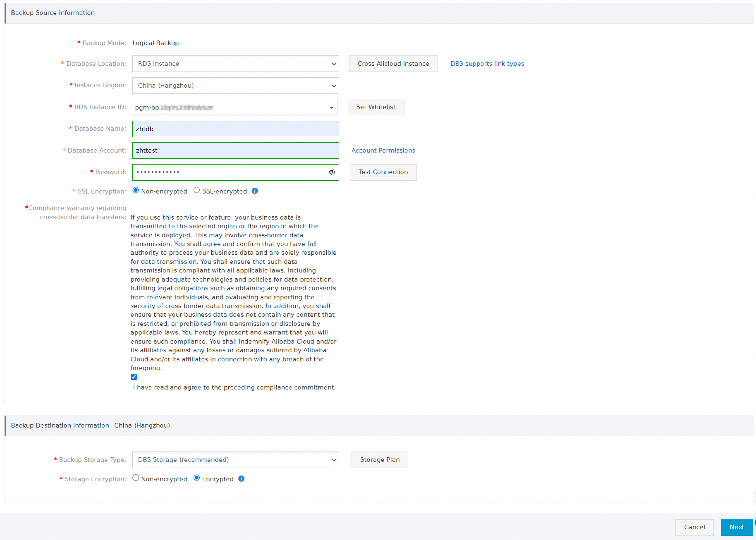Click the Backup Destination Information header
The image size is (756, 540).
tap(60, 425)
